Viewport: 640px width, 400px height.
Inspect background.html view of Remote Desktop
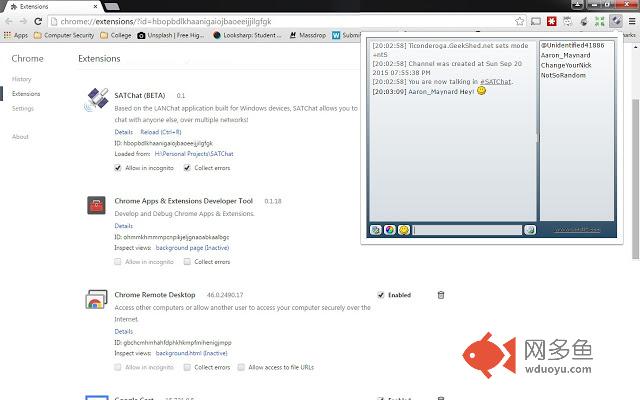(x=191, y=353)
